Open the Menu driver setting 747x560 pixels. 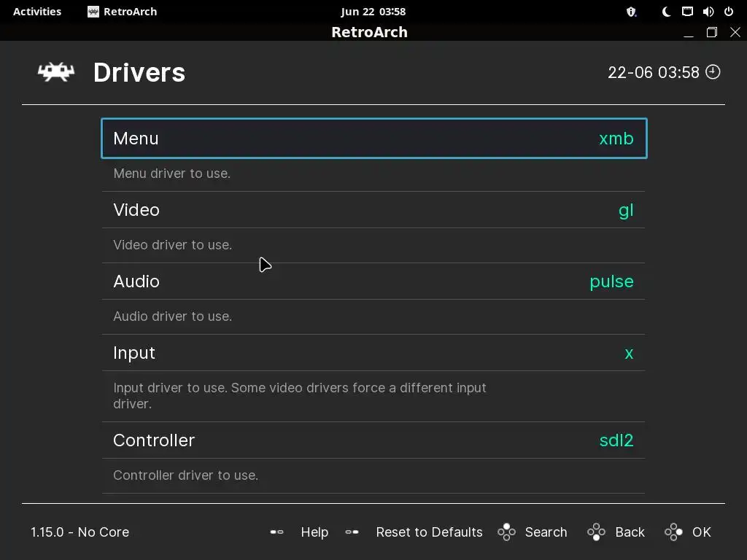[374, 139]
